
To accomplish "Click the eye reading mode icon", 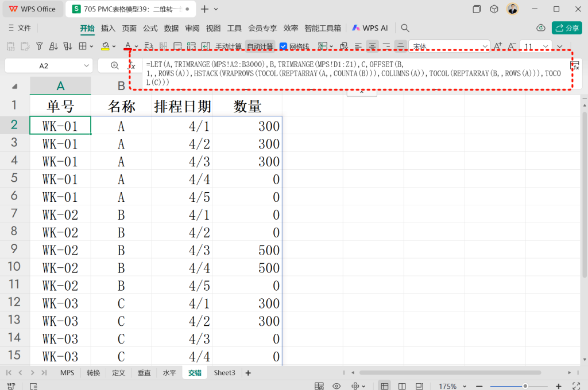I will point(336,386).
